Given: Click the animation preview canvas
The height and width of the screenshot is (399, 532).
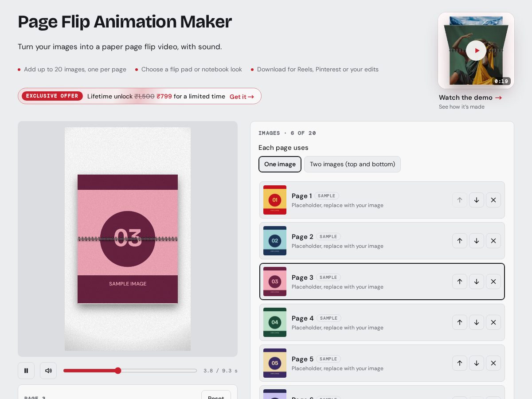Looking at the screenshot, I should [x=128, y=239].
